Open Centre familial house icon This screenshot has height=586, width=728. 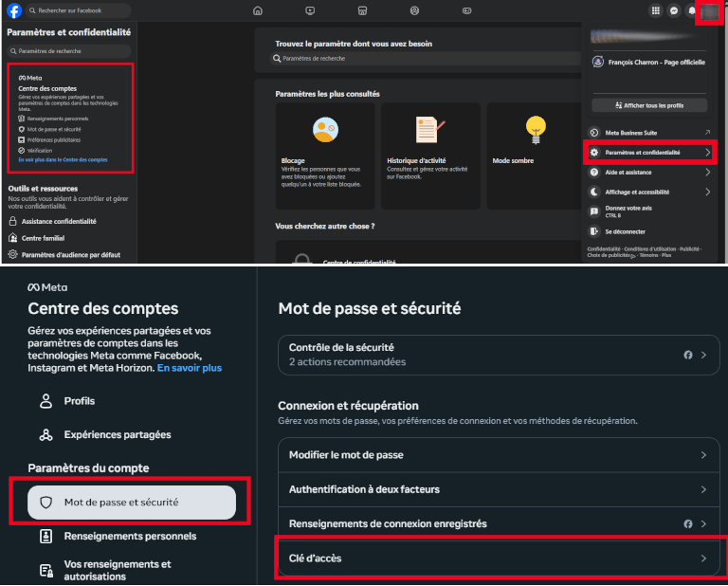13,238
